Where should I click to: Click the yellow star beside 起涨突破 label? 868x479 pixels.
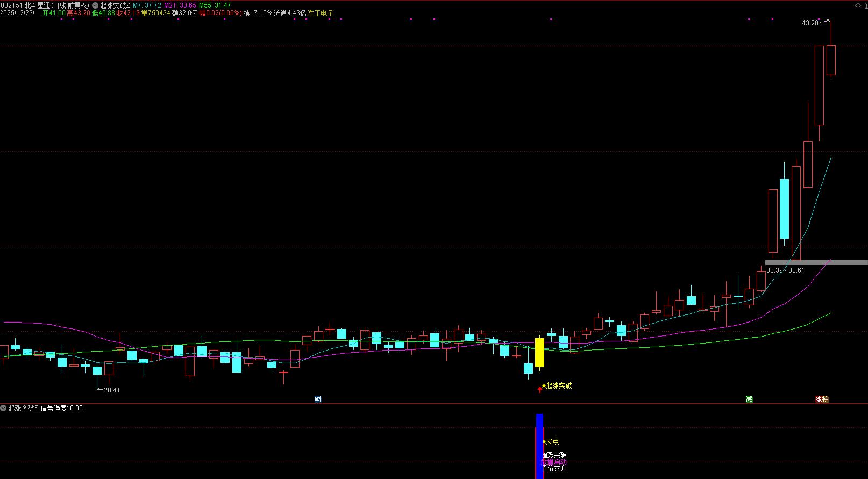pos(544,385)
